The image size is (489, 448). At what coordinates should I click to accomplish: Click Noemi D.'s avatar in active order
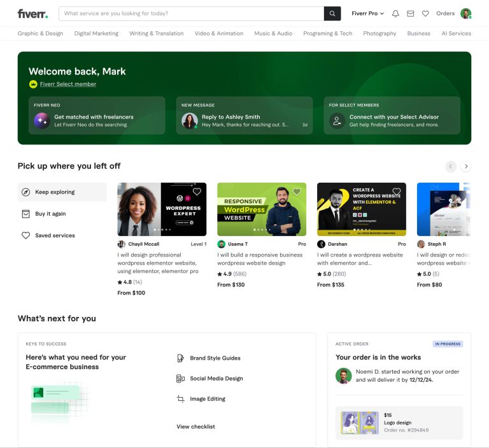coord(343,375)
